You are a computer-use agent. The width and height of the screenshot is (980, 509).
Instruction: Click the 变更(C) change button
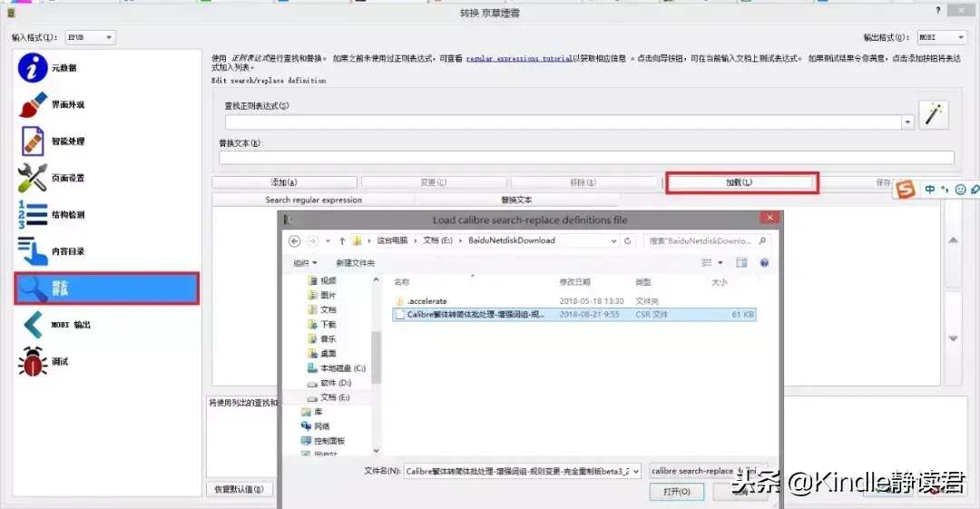point(433,182)
